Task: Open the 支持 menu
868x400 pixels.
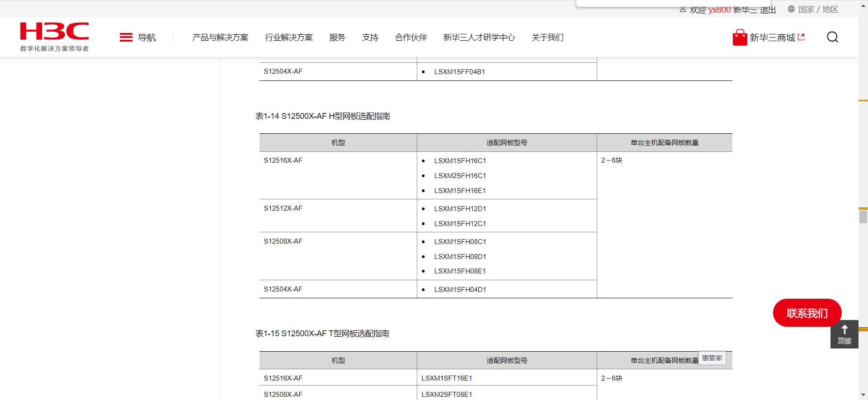Action: [370, 38]
